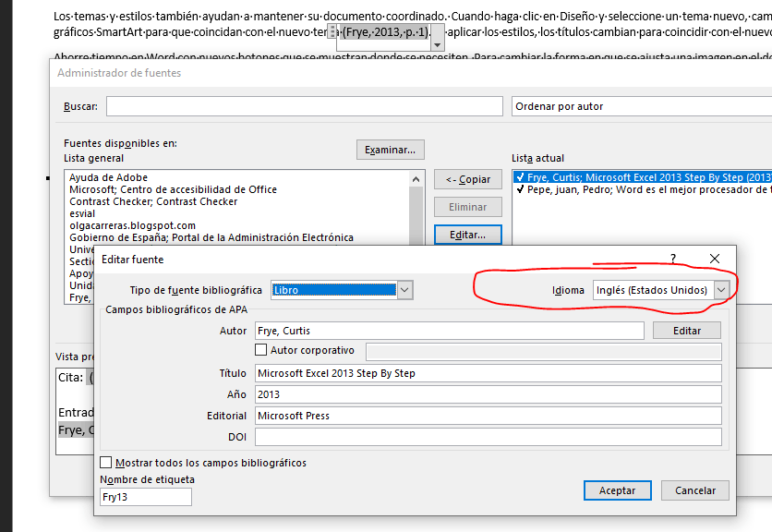Open the Ordenar por autor dropdown
Screen dimensions: 772x532
642,106
